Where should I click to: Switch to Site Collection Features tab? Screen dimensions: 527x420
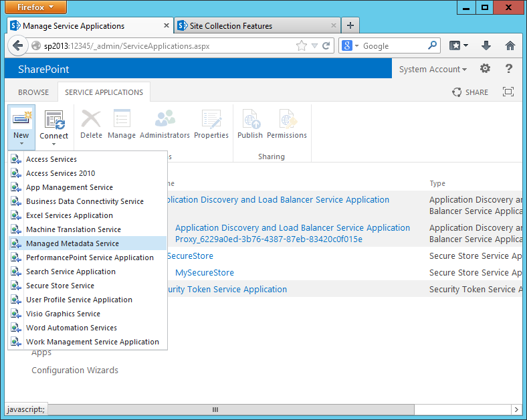(x=257, y=25)
